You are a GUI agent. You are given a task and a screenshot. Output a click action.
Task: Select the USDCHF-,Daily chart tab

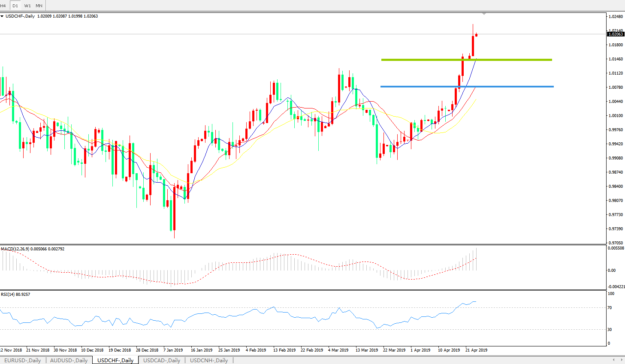(x=115, y=360)
